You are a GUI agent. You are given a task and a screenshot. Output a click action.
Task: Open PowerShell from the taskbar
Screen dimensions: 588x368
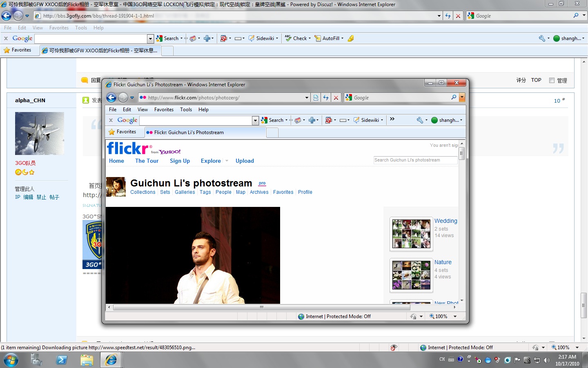62,360
